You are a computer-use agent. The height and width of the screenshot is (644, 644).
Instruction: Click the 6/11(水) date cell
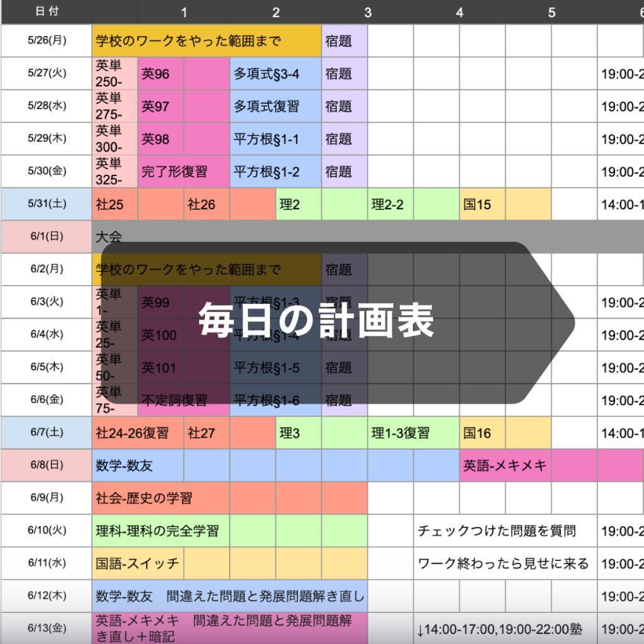click(x=47, y=563)
